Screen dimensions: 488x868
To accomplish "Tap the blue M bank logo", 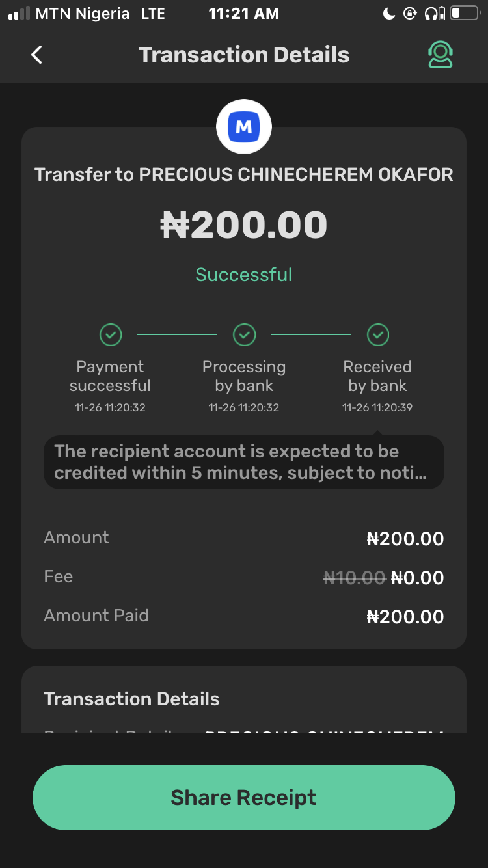I will pos(244,127).
